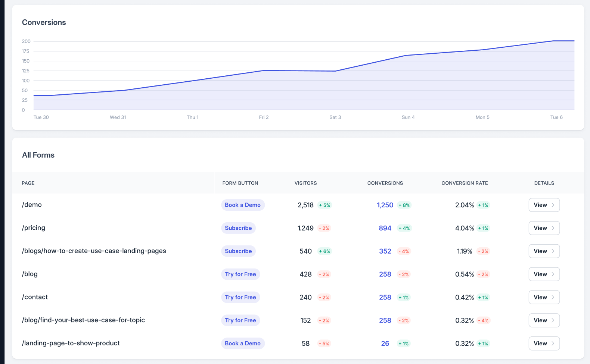Select Book a Demo badge in /demo row
The image size is (590, 364).
point(243,205)
